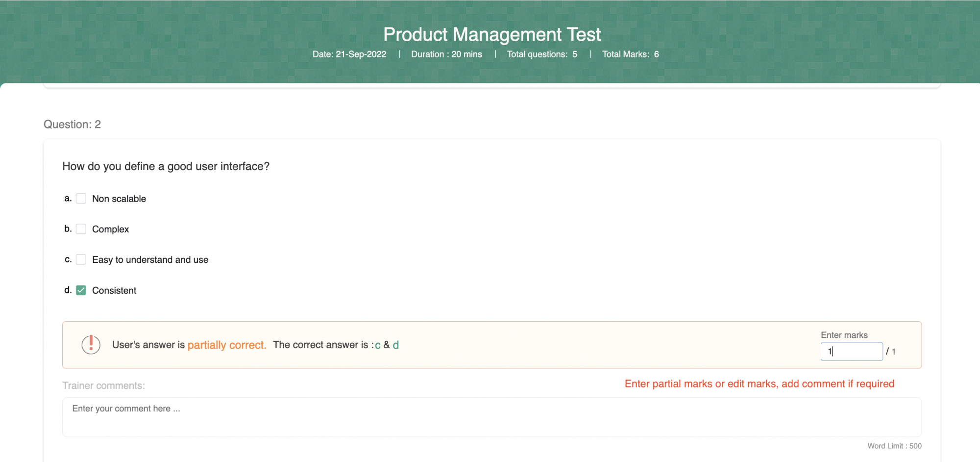Screen dimensions: 980x462
Task: Click the 'Complex' option label
Action: tap(110, 229)
